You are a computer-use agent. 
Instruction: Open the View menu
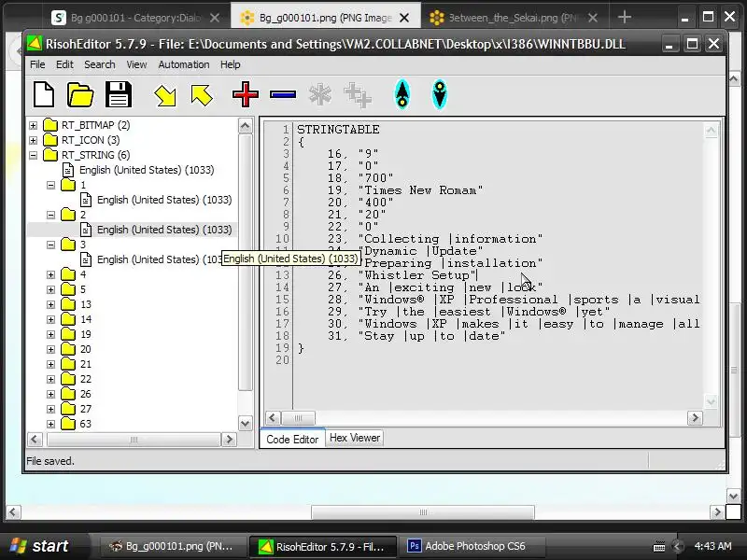click(x=136, y=64)
